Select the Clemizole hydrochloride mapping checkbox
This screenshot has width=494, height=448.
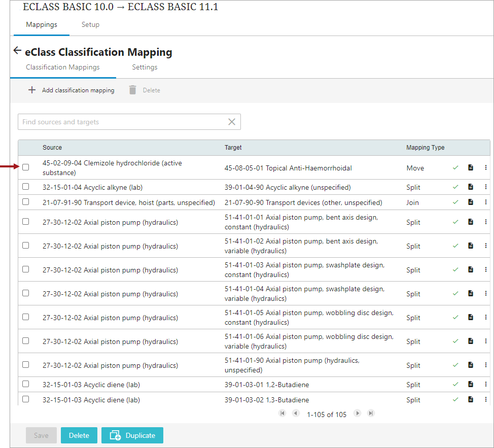pos(26,167)
